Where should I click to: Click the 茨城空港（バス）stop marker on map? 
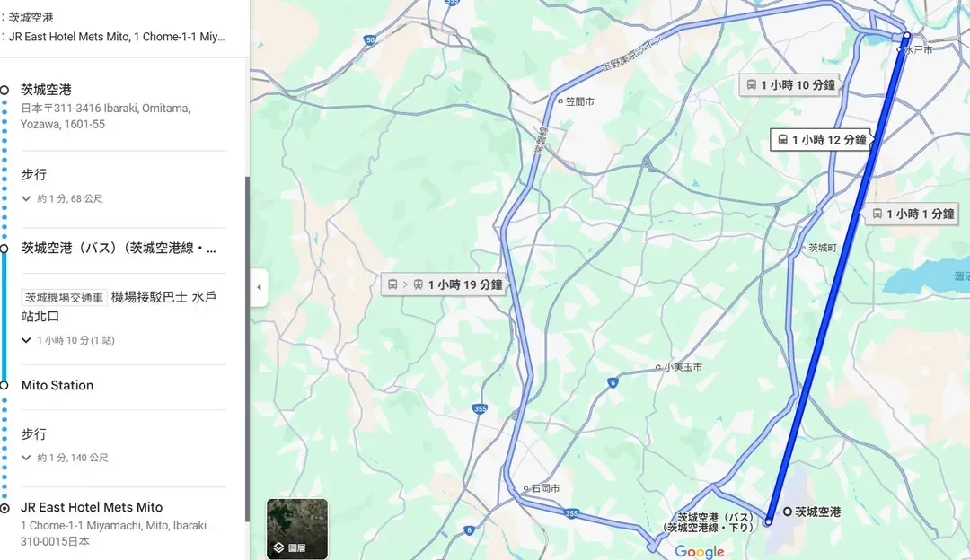pyautogui.click(x=768, y=521)
